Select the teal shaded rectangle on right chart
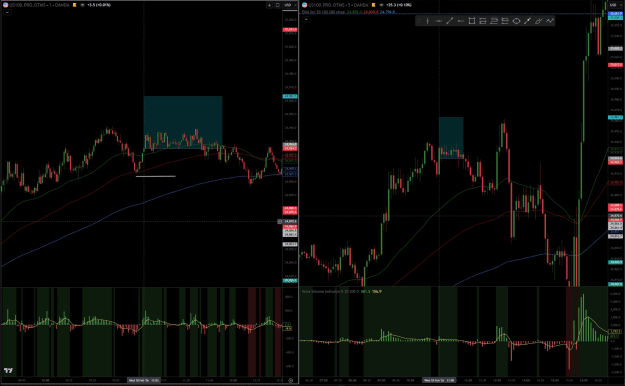 451,138
